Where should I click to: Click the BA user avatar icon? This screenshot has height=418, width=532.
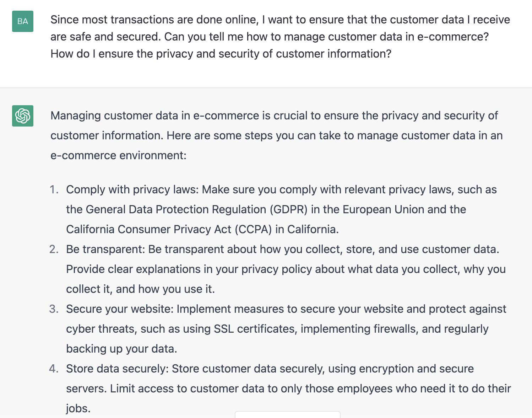click(23, 21)
